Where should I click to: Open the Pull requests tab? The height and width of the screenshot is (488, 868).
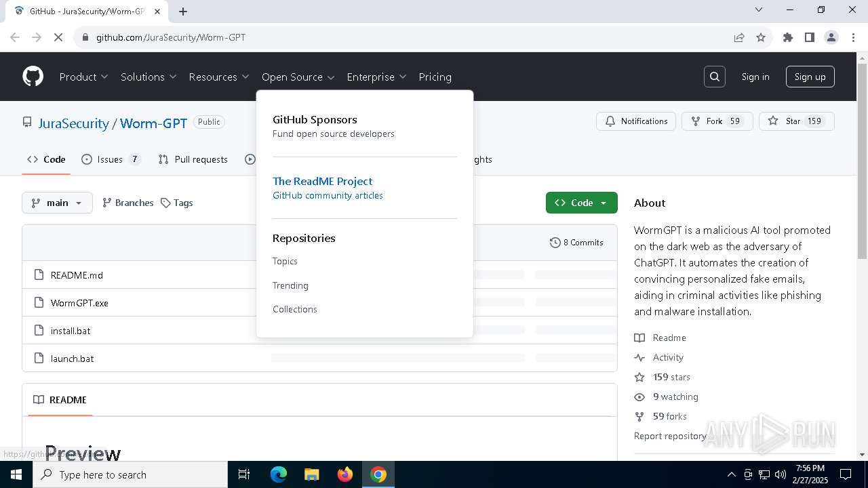(x=193, y=159)
